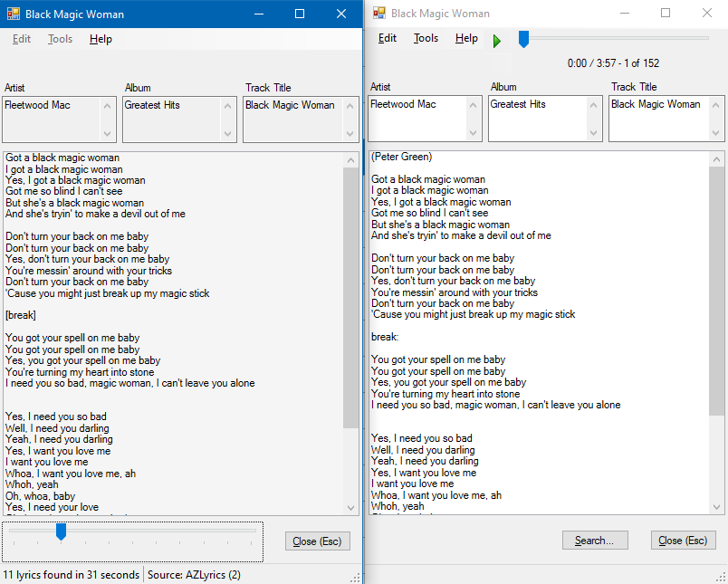Screen dimensions: 728x584
Task: Click "Oh, whoa, baby" line in left lyrics
Action: tap(41, 496)
